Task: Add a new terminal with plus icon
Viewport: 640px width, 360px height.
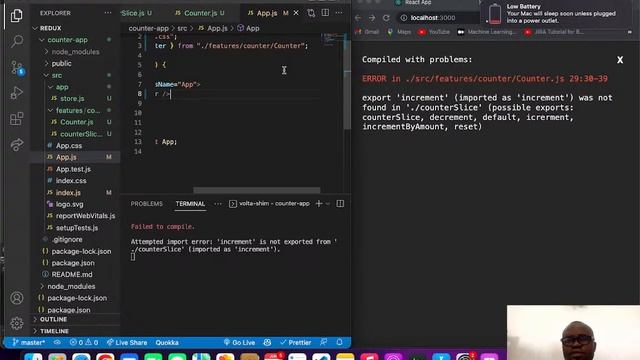Action: pos(319,203)
